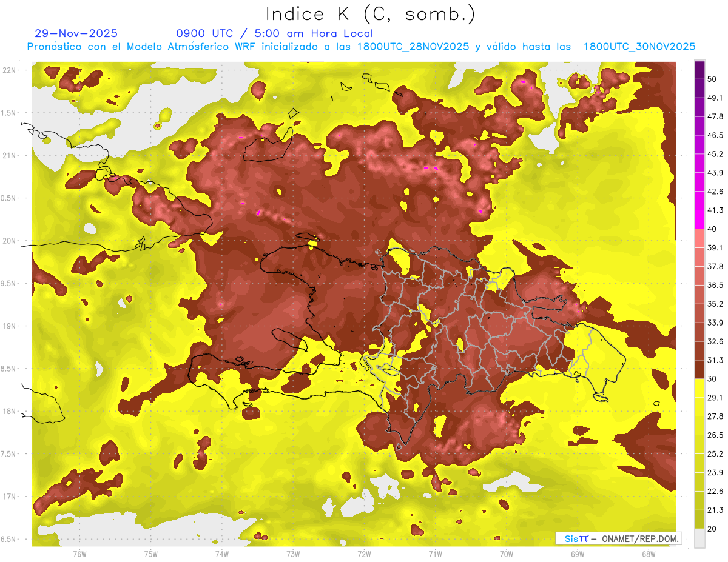Screen dimensions: 728x562
Task: Click the colorbar value '42.6'
Action: click(715, 192)
